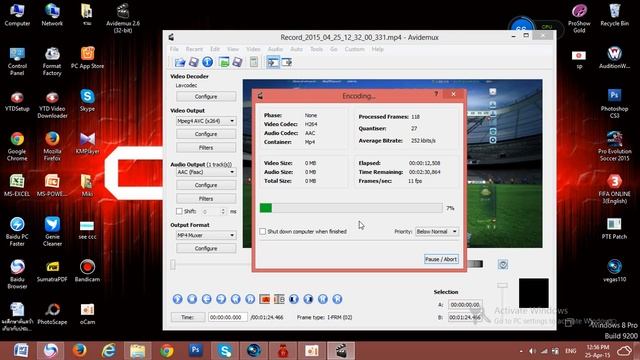Step forward one frame
This screenshot has width=640, height=360.
point(221,299)
